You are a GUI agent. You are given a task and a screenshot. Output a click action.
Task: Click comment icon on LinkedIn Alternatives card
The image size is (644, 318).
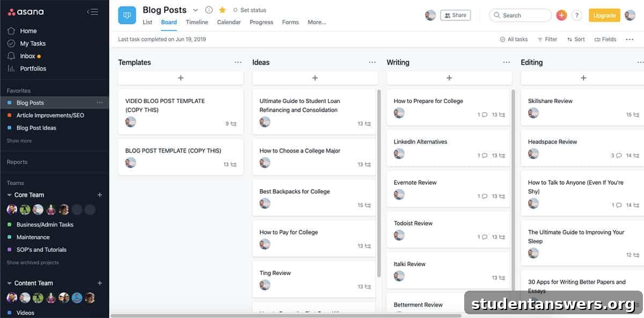485,156
